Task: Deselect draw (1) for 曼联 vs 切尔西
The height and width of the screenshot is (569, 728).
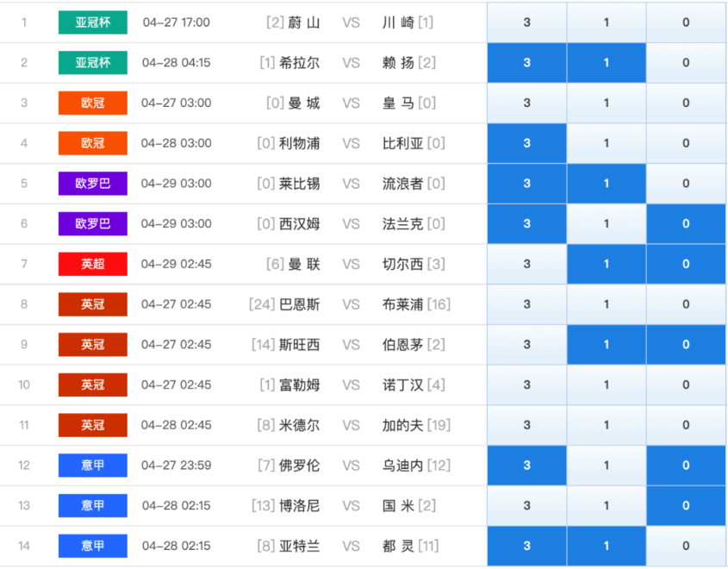Action: click(x=607, y=264)
